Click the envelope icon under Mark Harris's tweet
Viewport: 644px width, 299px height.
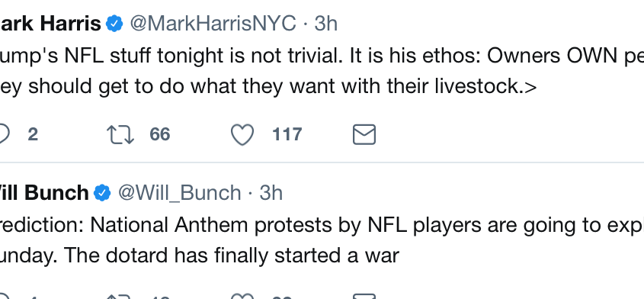point(364,134)
